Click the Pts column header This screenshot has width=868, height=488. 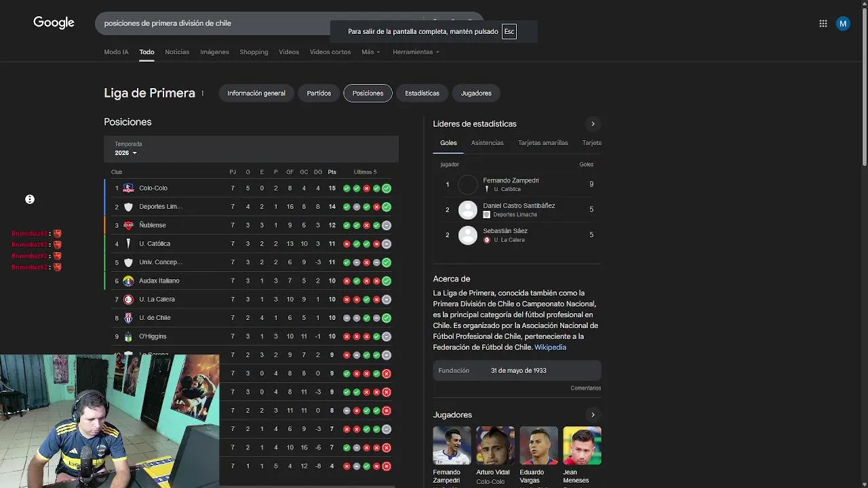(x=332, y=172)
